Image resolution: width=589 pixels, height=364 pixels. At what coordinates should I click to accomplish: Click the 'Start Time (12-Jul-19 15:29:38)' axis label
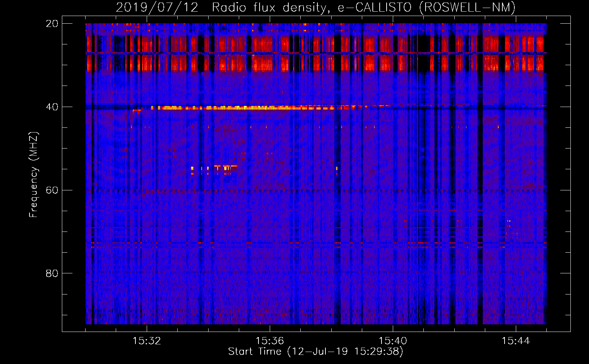click(x=316, y=352)
